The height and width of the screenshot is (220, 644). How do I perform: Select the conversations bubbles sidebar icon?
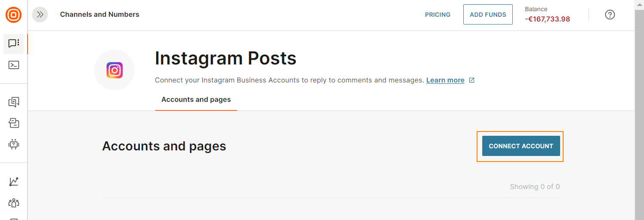pyautogui.click(x=14, y=102)
